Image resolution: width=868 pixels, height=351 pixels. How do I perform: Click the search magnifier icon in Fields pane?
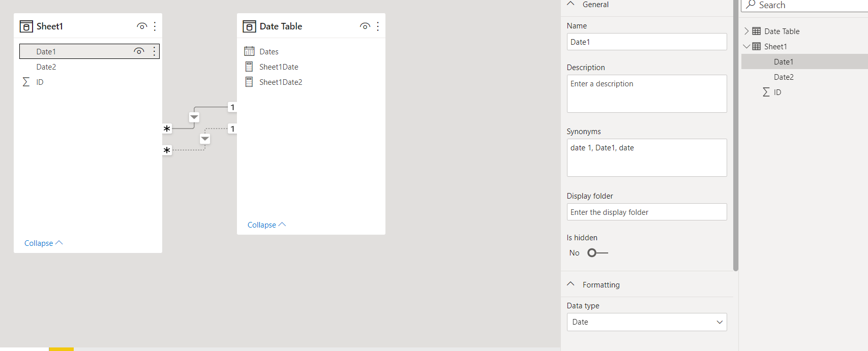(751, 5)
